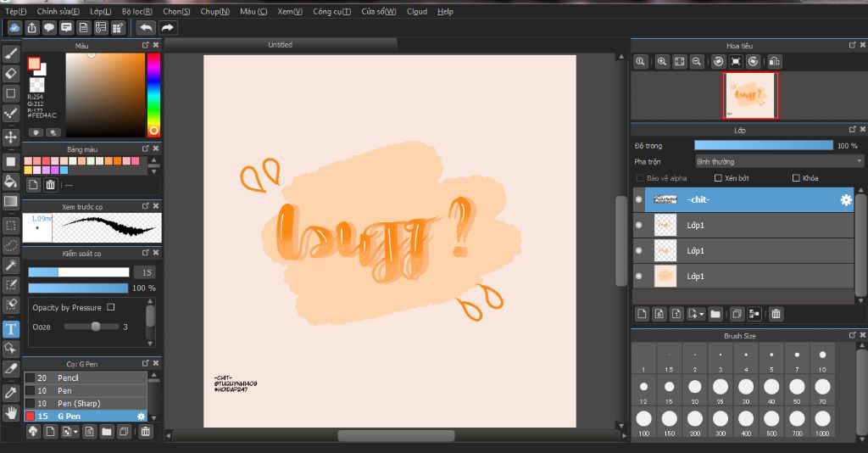Open -chit- layer settings gear

click(x=846, y=200)
